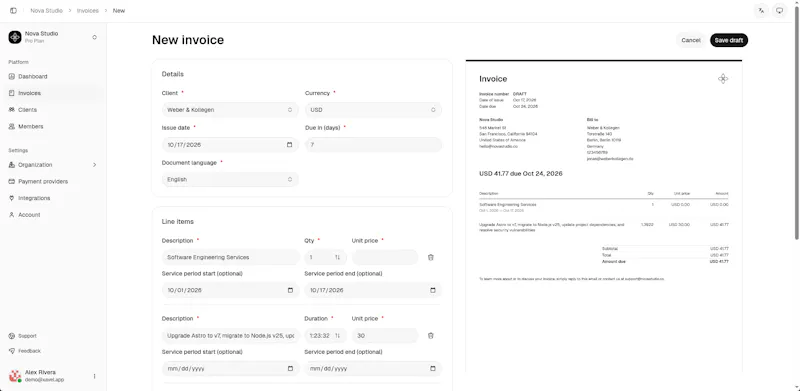Click the Account person icon
Viewport: 800px width, 391px height.
click(x=12, y=215)
